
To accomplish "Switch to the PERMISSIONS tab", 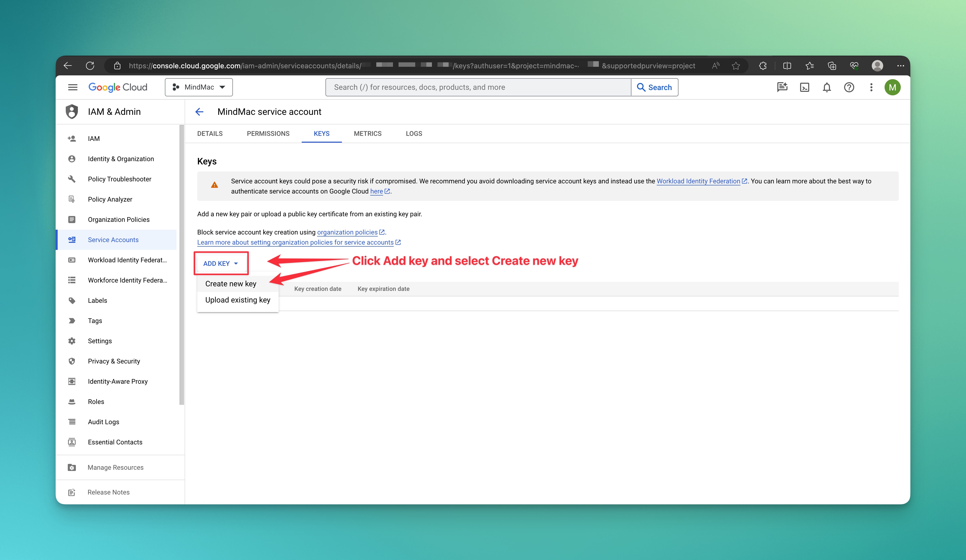I will (x=268, y=133).
